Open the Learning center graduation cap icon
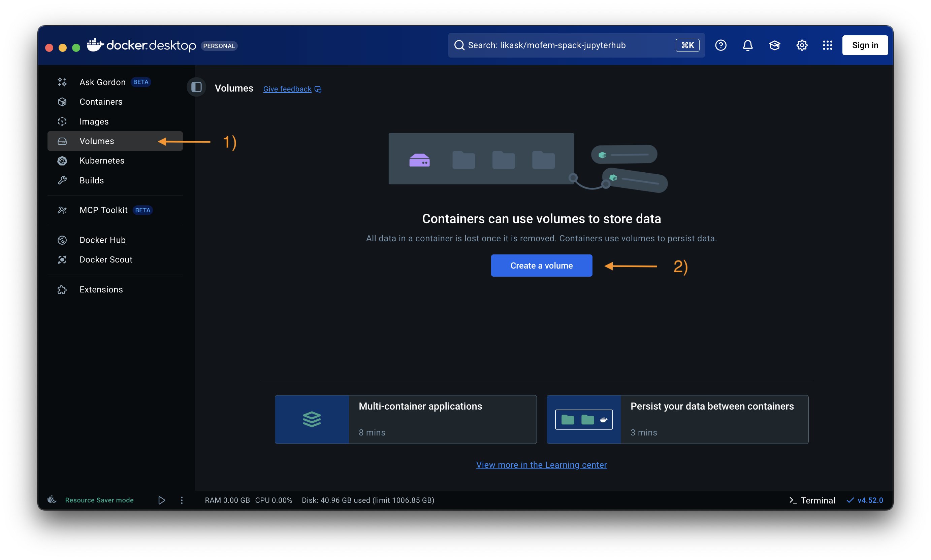The width and height of the screenshot is (931, 560). tap(775, 45)
